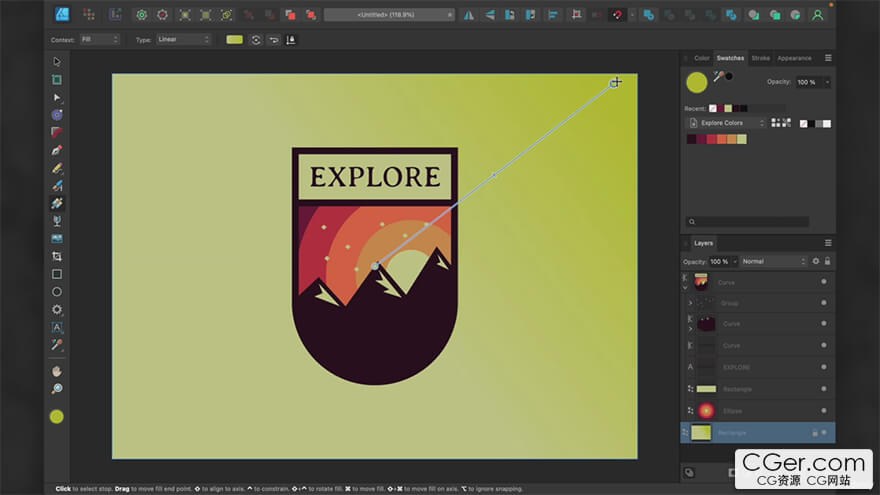Expand the Group layer in Layers panel

coord(689,303)
